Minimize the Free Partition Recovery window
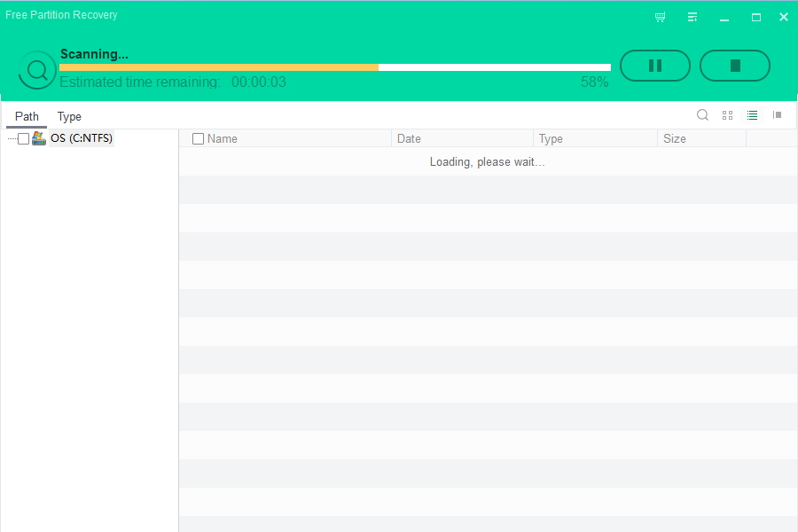The image size is (798, 532). tap(724, 17)
